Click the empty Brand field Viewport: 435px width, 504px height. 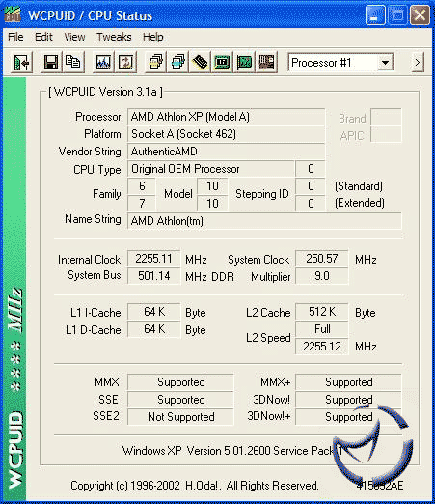(x=386, y=117)
